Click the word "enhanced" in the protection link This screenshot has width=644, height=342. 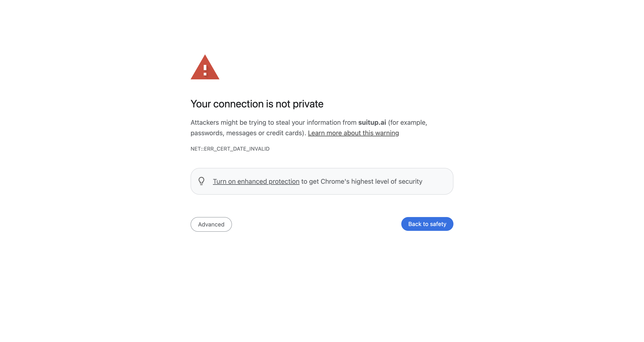[x=252, y=181]
